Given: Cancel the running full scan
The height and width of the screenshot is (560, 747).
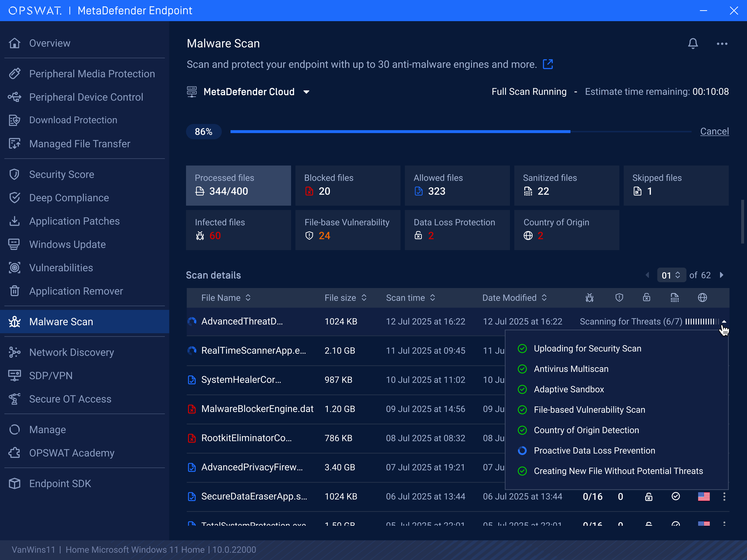Looking at the screenshot, I should (714, 131).
